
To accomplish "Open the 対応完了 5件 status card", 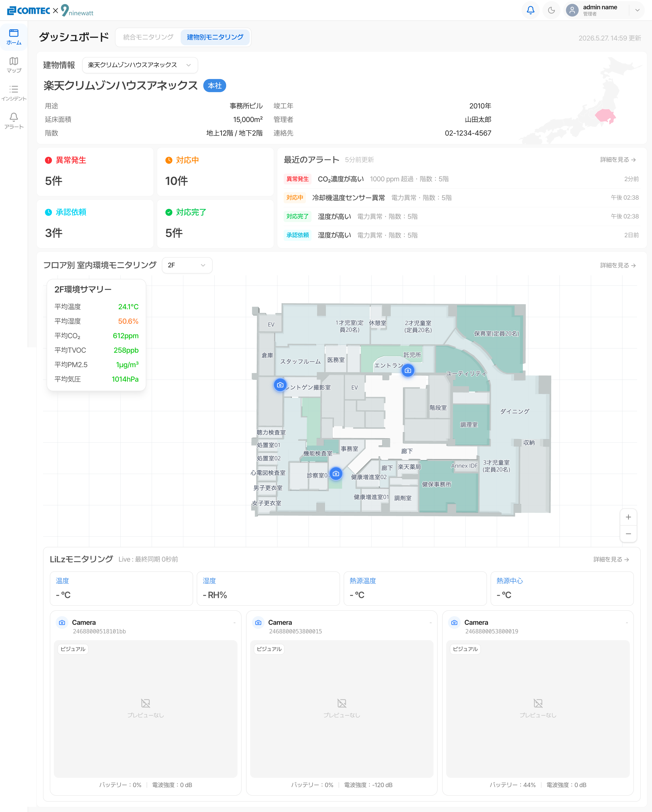I will [215, 224].
